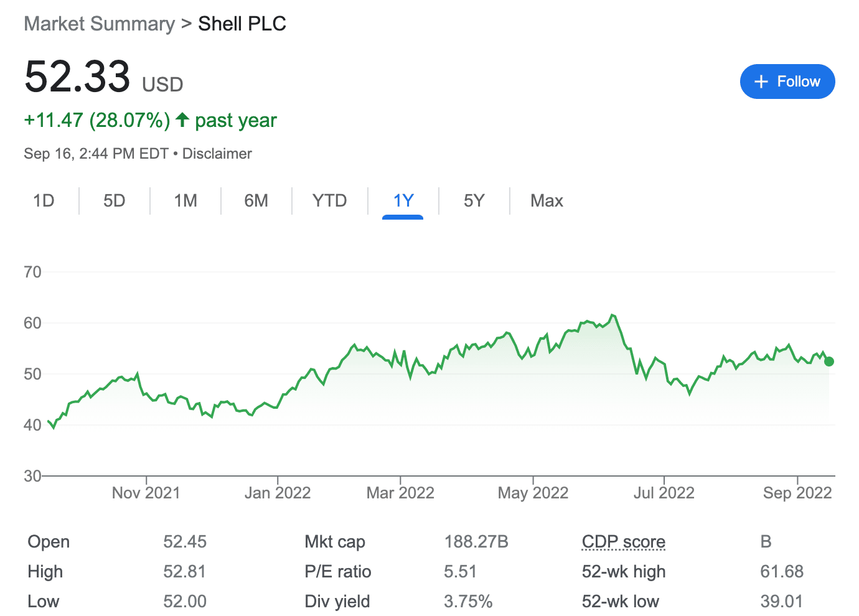
Task: Show the Max chart range
Action: tap(547, 200)
